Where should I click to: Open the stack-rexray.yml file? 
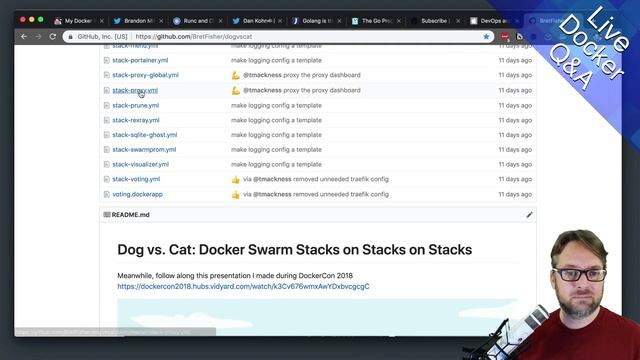point(136,120)
